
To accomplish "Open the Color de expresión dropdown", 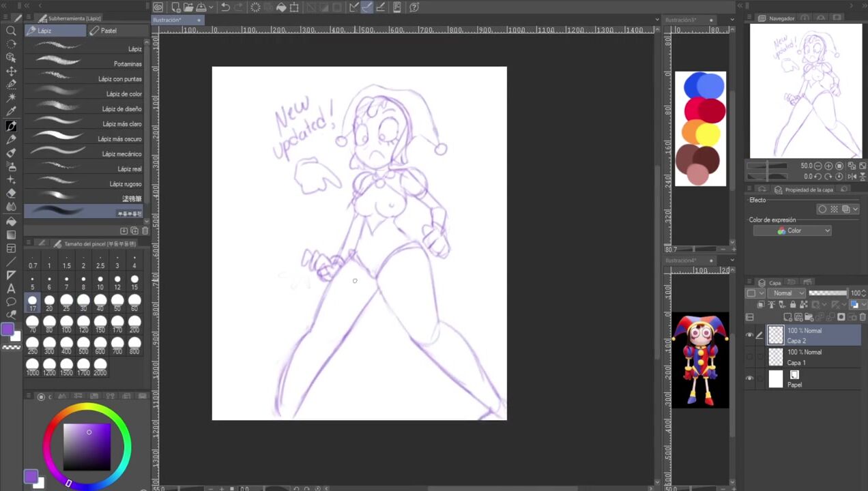I will point(792,230).
